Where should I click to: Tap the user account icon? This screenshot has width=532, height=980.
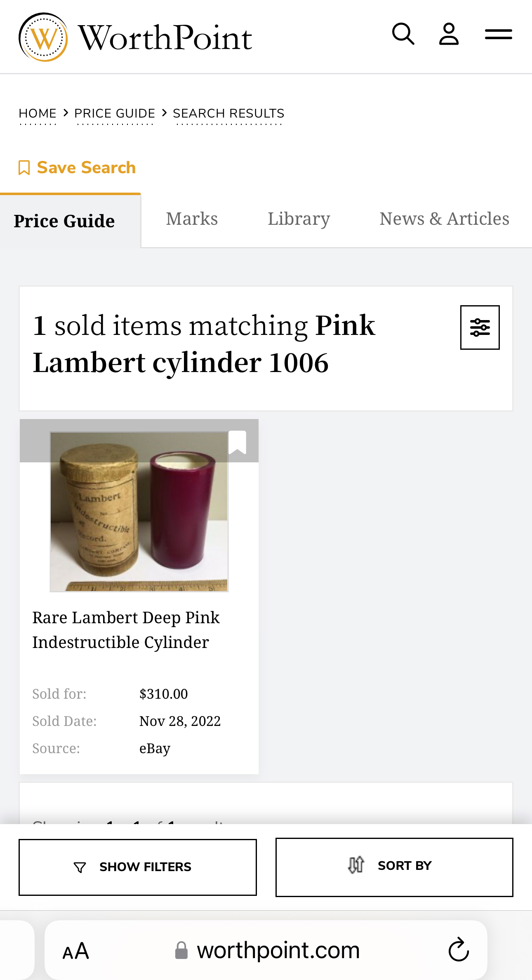[x=449, y=34]
